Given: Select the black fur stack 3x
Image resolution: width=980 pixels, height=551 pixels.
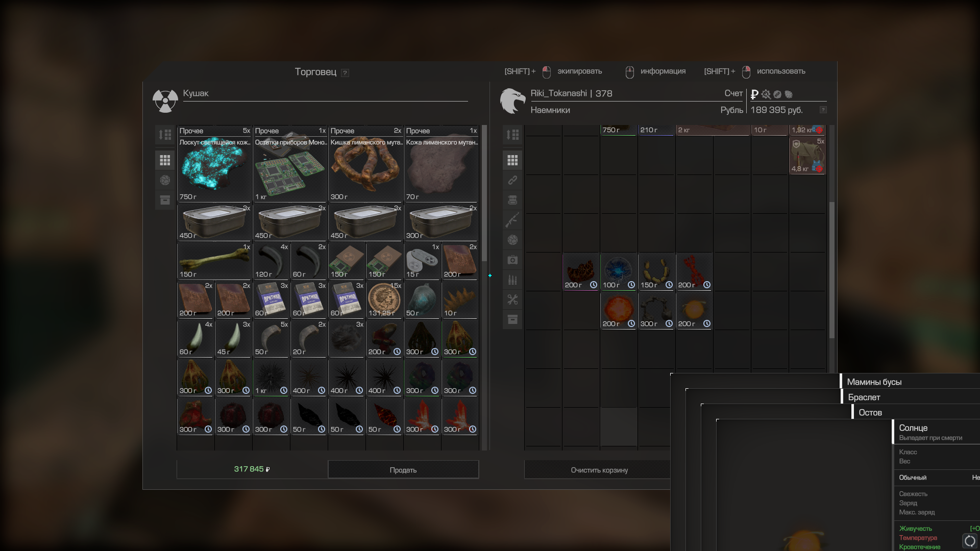Looking at the screenshot, I should [347, 338].
